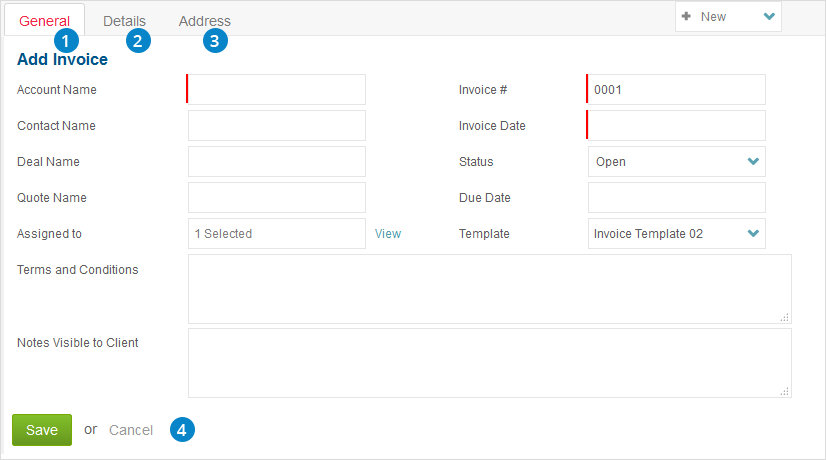
Task: Open the View link for assignees
Action: (x=388, y=233)
